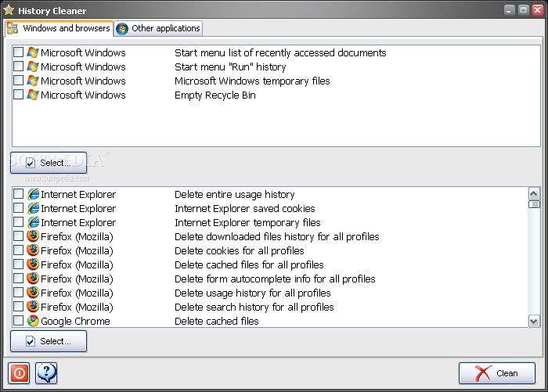The image size is (548, 392).
Task: Click Windows icon beside temporary files row
Action: (33, 81)
